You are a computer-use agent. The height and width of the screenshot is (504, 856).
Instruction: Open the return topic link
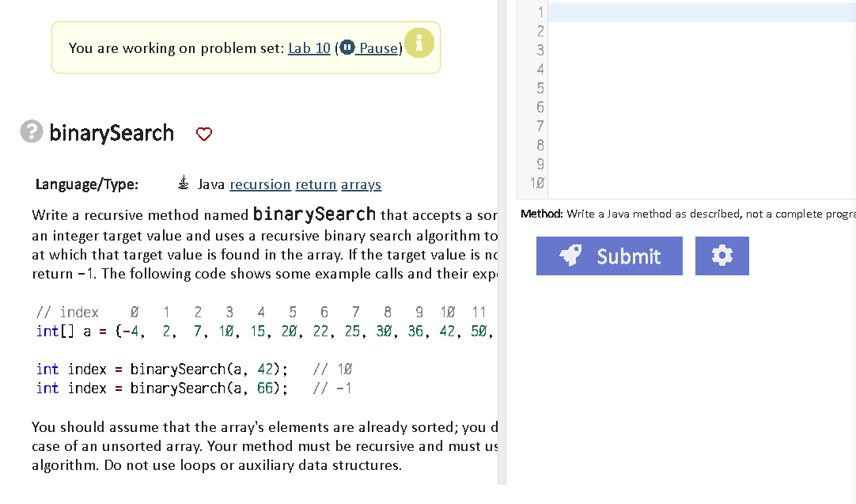click(x=316, y=184)
